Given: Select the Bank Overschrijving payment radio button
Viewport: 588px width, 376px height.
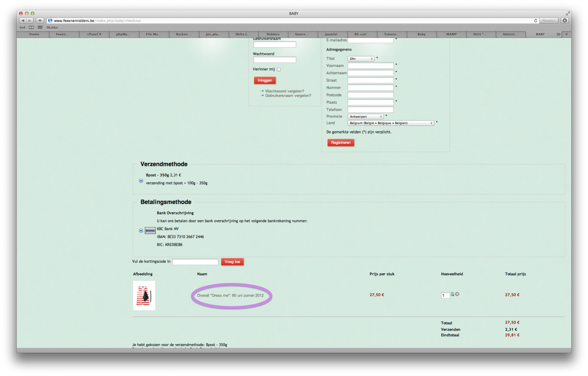Looking at the screenshot, I should (141, 231).
